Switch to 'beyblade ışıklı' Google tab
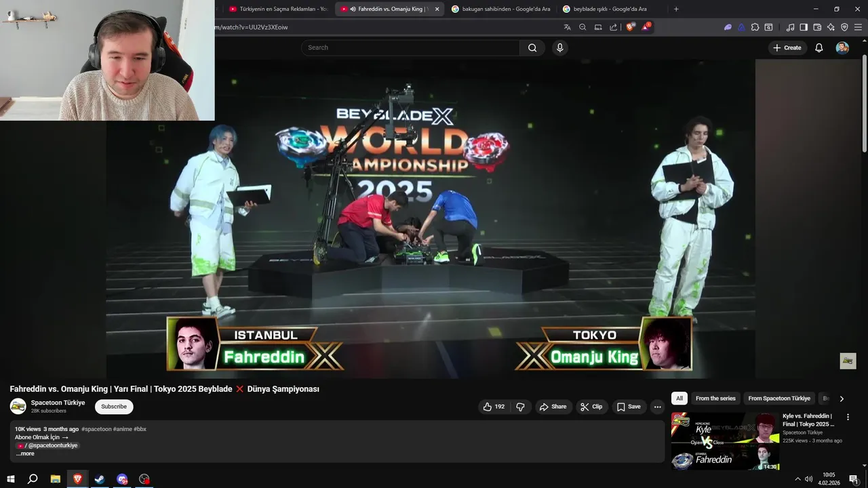Screen dimensions: 868x488 coord(610,9)
